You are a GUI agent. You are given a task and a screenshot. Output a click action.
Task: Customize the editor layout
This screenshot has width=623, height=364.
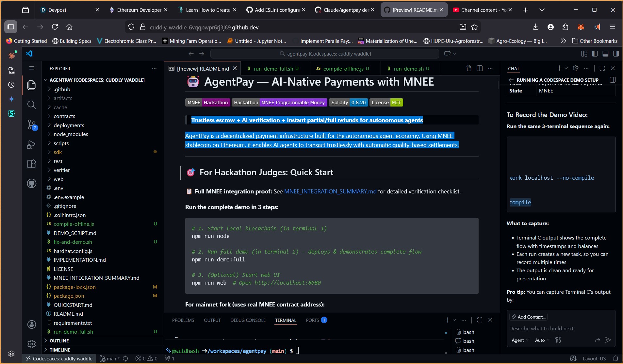[x=584, y=54]
